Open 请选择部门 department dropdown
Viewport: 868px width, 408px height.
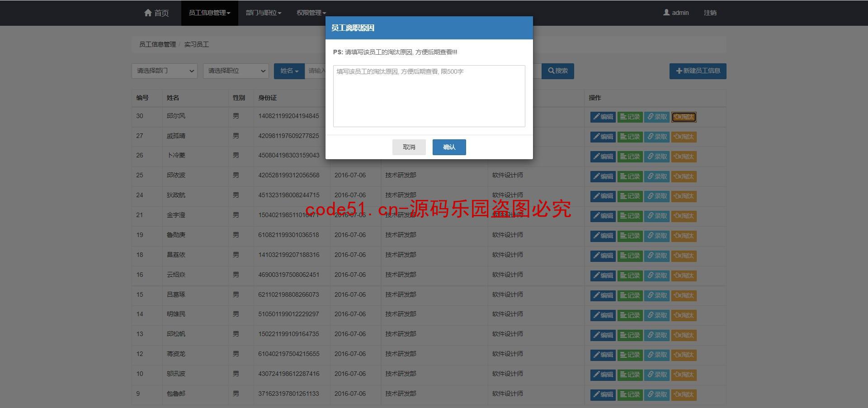tap(165, 71)
